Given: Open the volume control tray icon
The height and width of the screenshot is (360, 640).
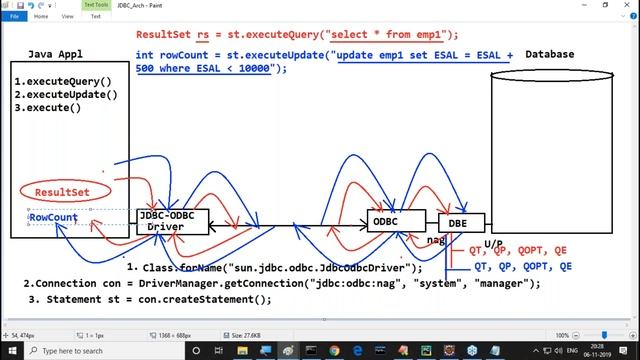Looking at the screenshot, I should (x=558, y=351).
